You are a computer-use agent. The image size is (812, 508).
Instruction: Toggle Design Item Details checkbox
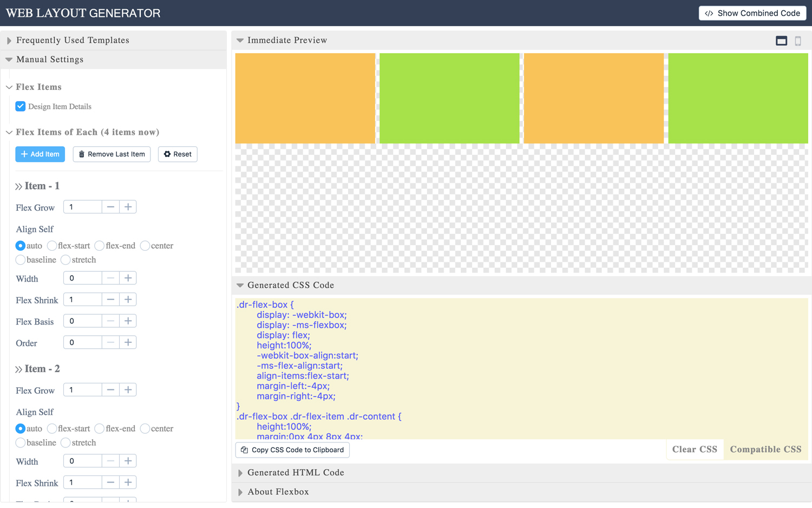(x=21, y=106)
